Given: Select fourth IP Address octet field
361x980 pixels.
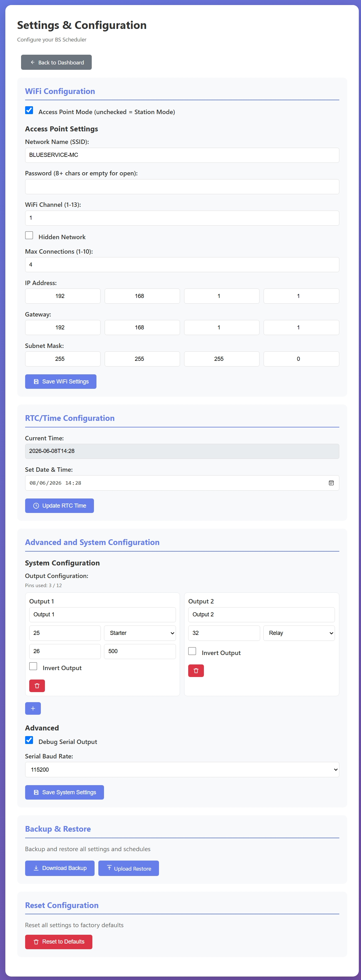Looking at the screenshot, I should tap(301, 296).
